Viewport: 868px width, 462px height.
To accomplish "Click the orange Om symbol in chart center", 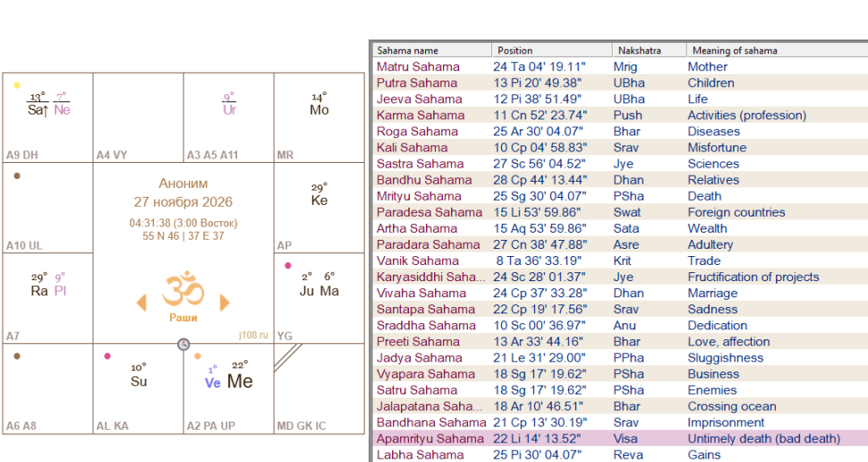I will 183,288.
